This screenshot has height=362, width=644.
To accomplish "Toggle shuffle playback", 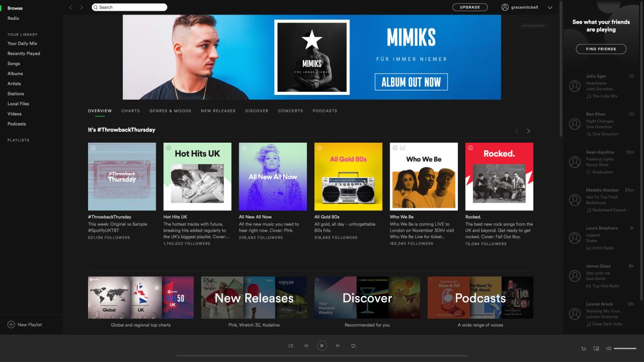I will pyautogui.click(x=290, y=346).
